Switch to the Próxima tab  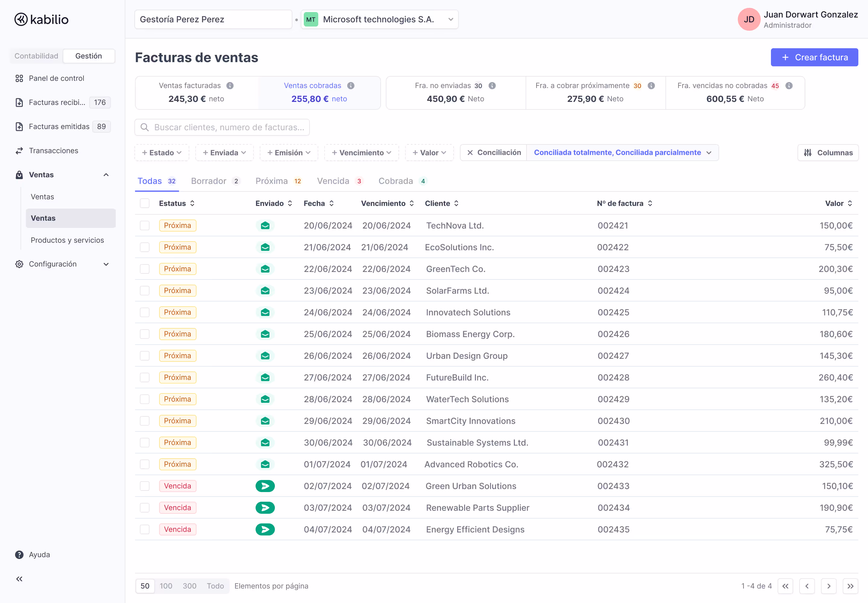pos(279,181)
